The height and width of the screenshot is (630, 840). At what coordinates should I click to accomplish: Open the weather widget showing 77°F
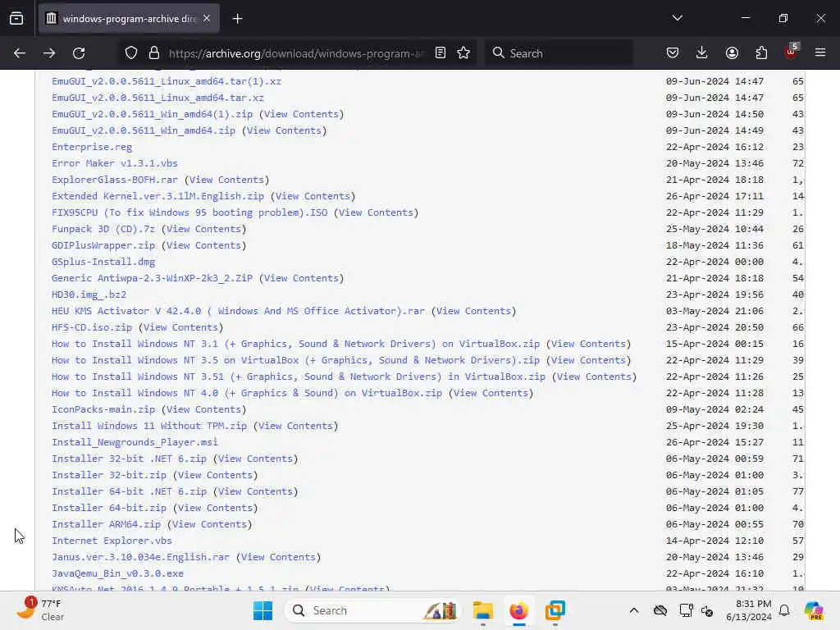pos(41,610)
